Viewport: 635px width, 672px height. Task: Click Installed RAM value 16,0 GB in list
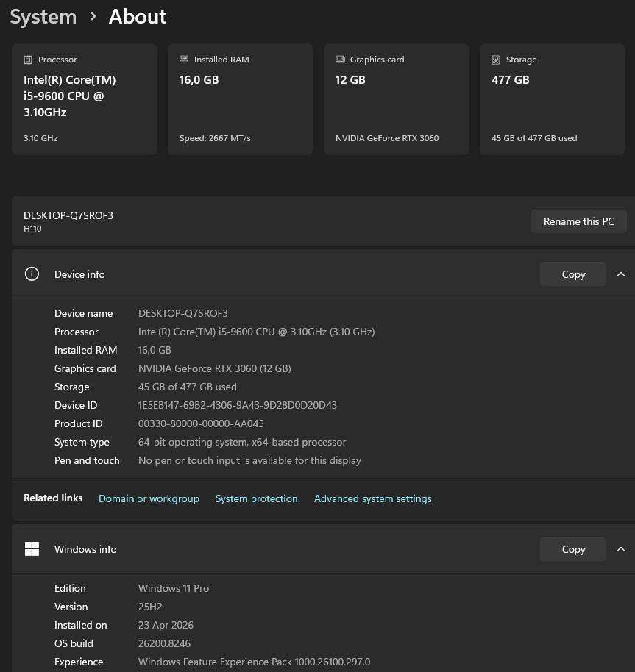click(x=155, y=350)
